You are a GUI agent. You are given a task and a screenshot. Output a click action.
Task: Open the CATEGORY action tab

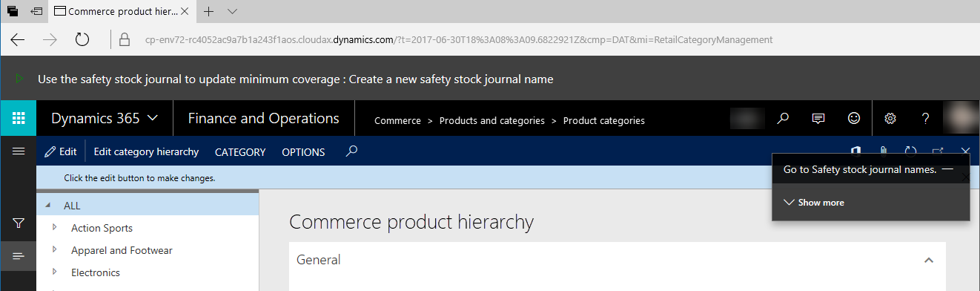click(240, 151)
